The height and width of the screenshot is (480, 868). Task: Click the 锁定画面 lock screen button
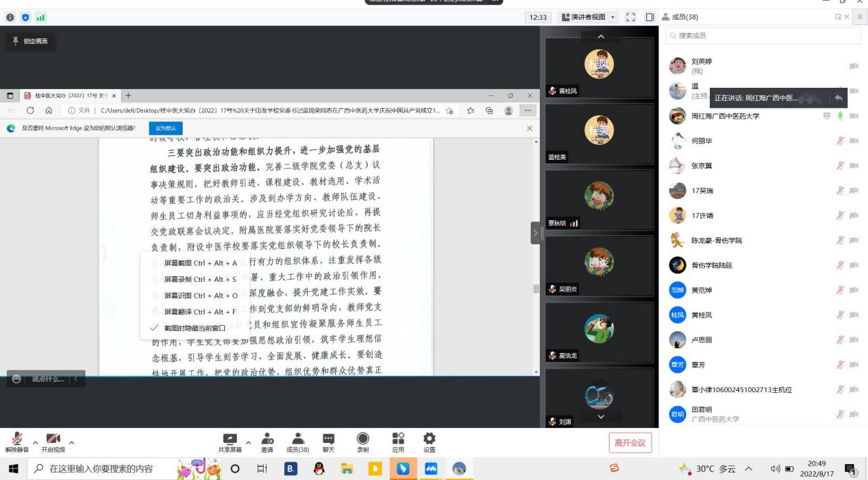[x=31, y=41]
